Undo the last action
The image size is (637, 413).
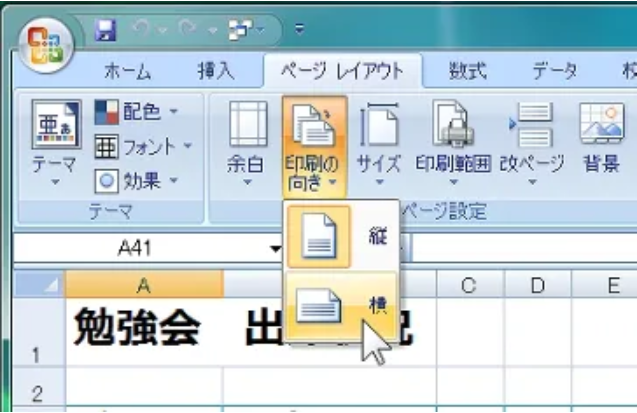pyautogui.click(x=141, y=30)
